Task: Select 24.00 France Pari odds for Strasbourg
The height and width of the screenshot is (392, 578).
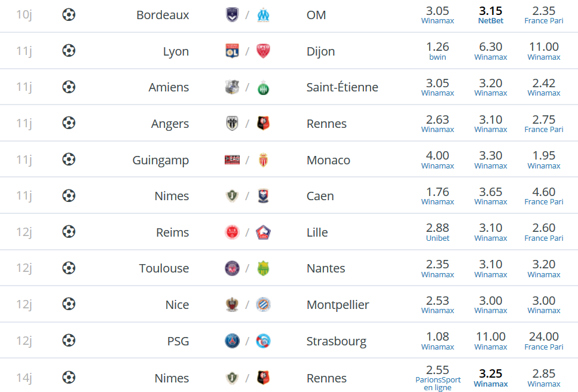Action: click(544, 341)
